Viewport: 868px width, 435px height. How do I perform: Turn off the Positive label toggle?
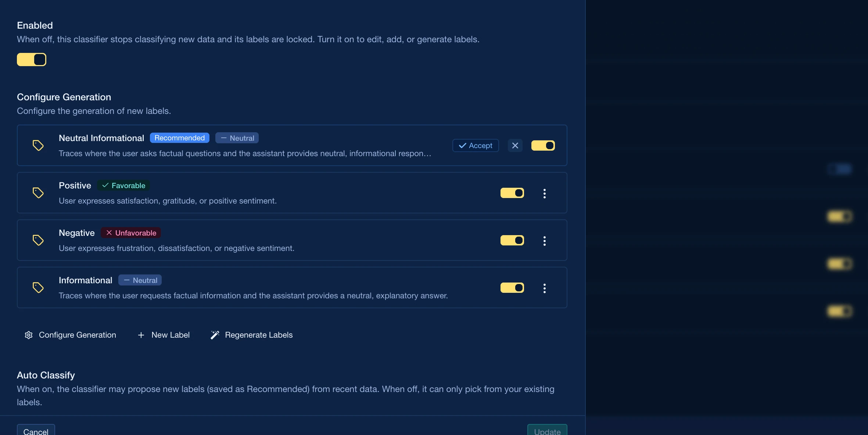click(x=512, y=193)
